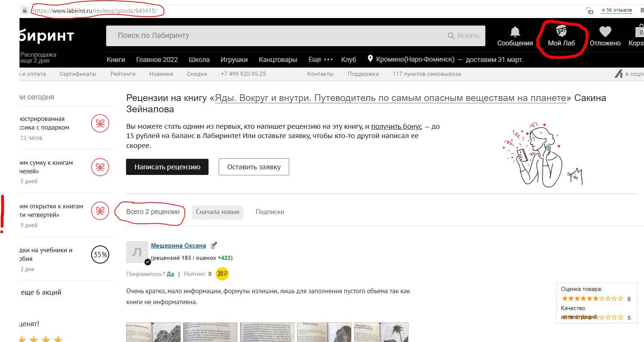Click the location pin icon near Кромино
This screenshot has width=644, height=342.
pyautogui.click(x=370, y=59)
